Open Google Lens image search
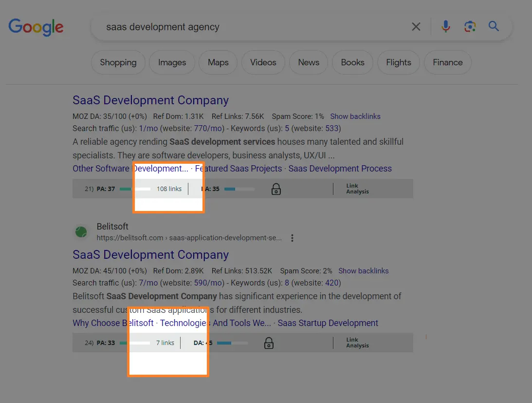 coord(470,26)
